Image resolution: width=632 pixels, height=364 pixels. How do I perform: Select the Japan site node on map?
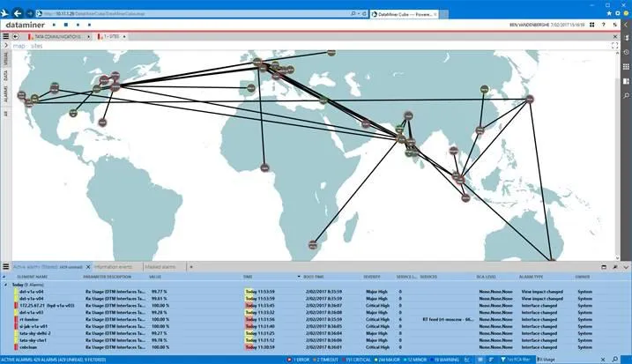click(x=530, y=100)
